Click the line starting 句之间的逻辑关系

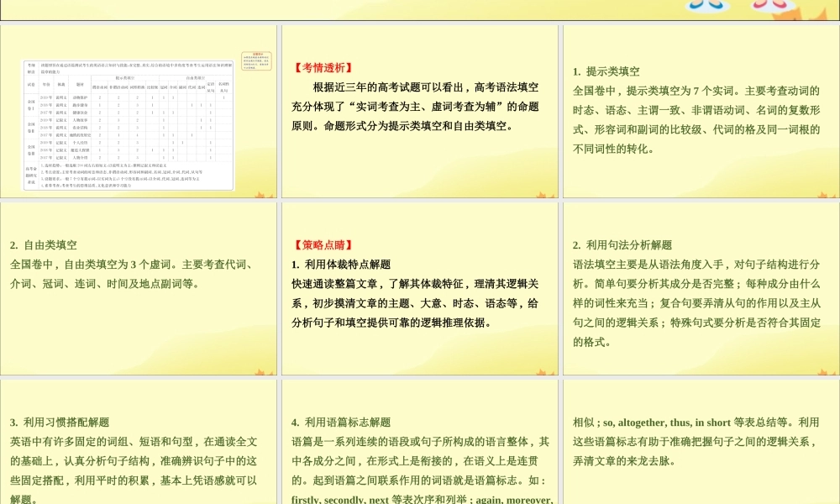(x=696, y=323)
